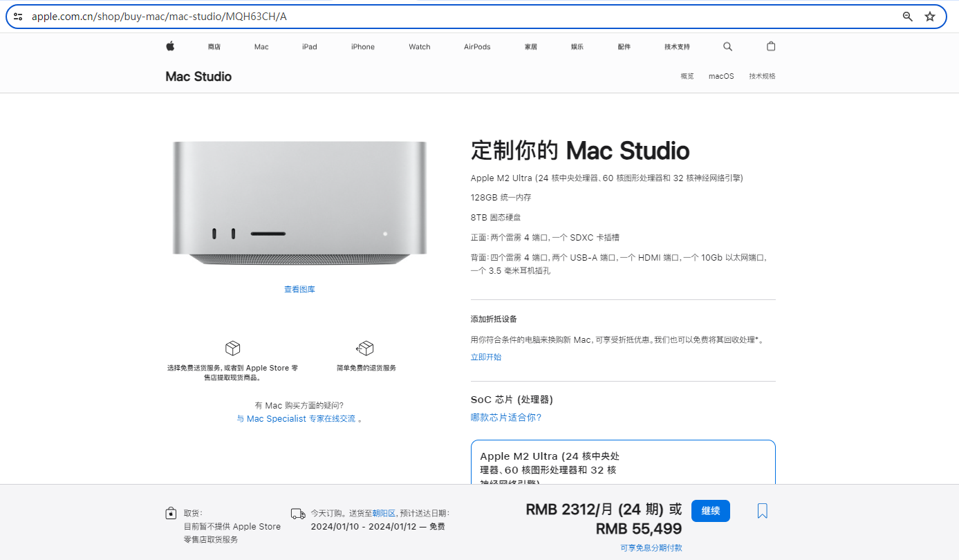Go to 技术规格 tab

pyautogui.click(x=762, y=76)
